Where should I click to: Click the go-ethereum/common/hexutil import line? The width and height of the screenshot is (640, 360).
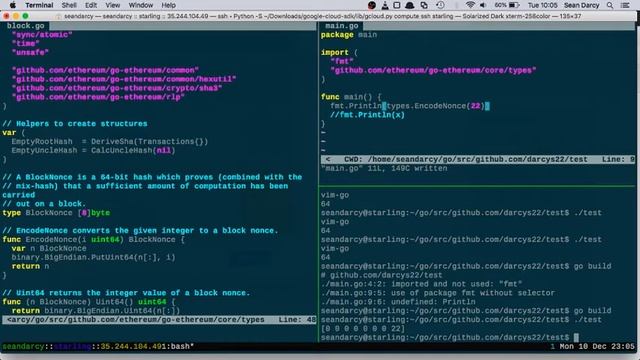coord(124,79)
